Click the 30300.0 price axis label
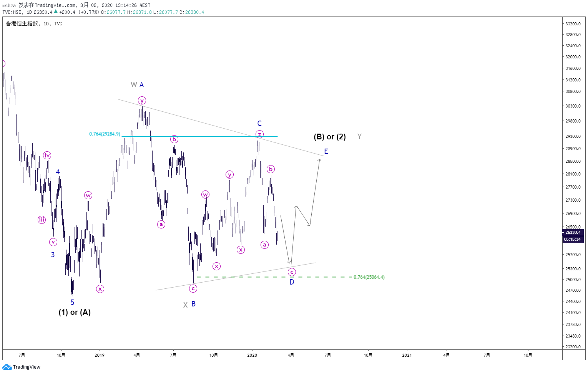588x374 pixels. [x=573, y=106]
